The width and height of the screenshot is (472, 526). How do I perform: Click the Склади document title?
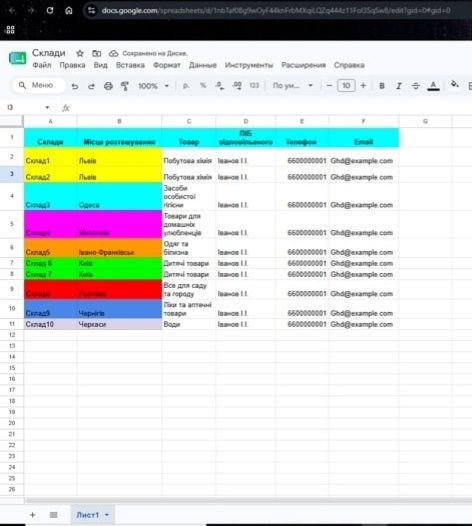point(49,53)
